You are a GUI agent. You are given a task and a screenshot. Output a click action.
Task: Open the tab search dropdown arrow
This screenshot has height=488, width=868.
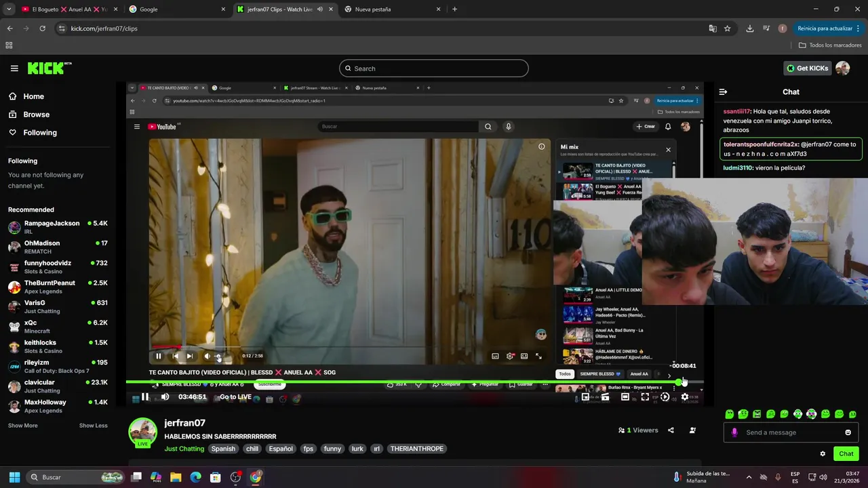9,9
